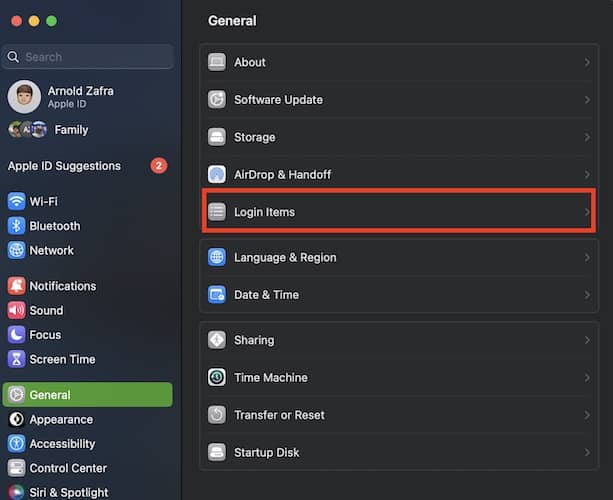Click the Startup Disk drive icon
This screenshot has height=500, width=613.
[x=217, y=452]
